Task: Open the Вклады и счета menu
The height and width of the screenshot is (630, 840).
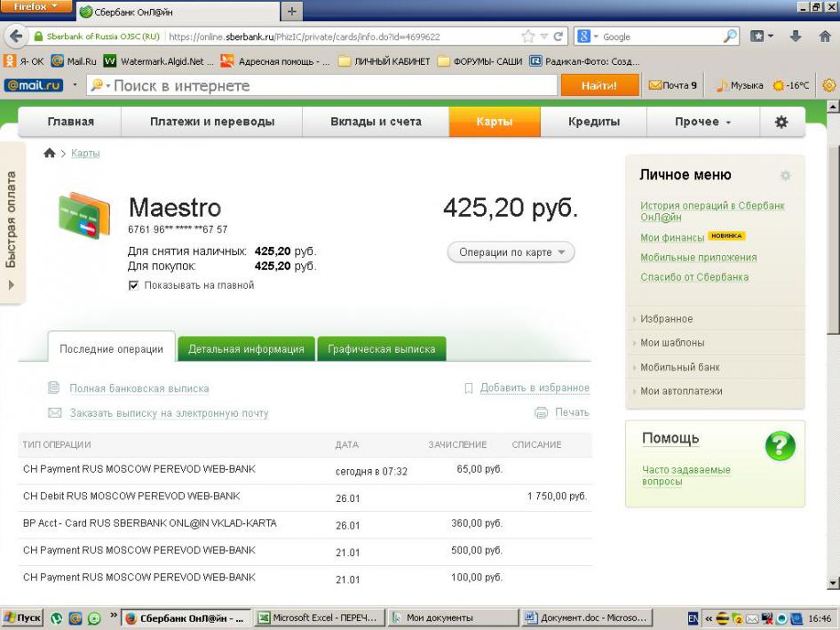Action: point(376,122)
